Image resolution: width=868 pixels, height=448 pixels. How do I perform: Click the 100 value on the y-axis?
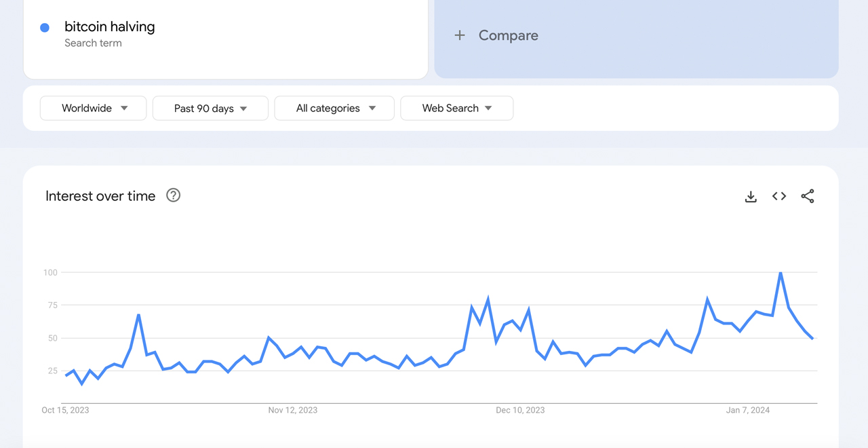[50, 272]
